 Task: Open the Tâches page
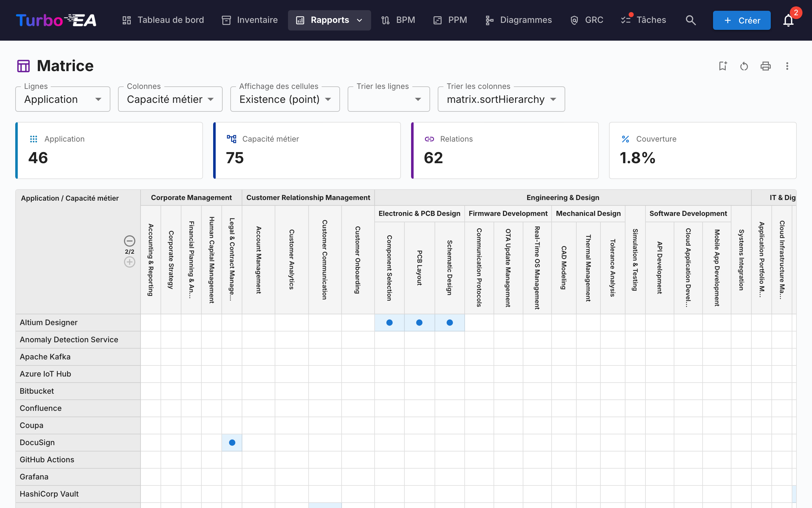pyautogui.click(x=643, y=20)
